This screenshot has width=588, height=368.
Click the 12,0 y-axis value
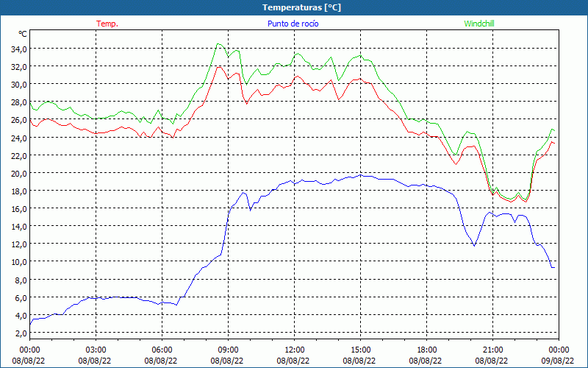tap(19, 244)
